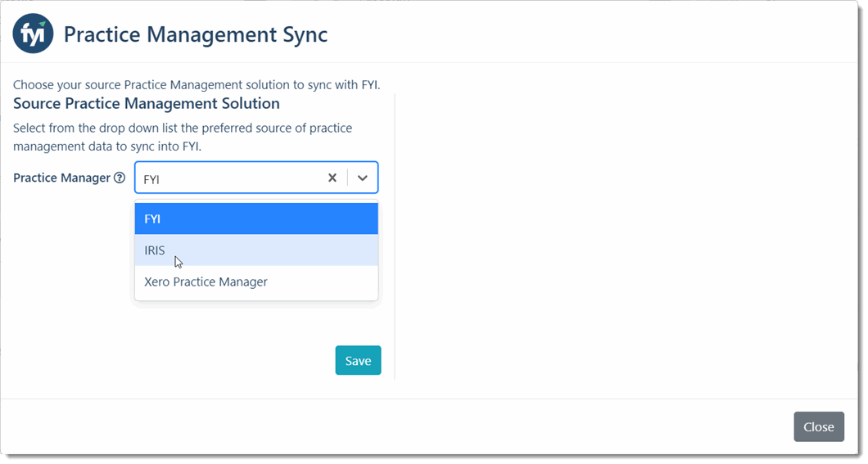
Task: Choose Xero Practice Manager option
Action: 256,282
